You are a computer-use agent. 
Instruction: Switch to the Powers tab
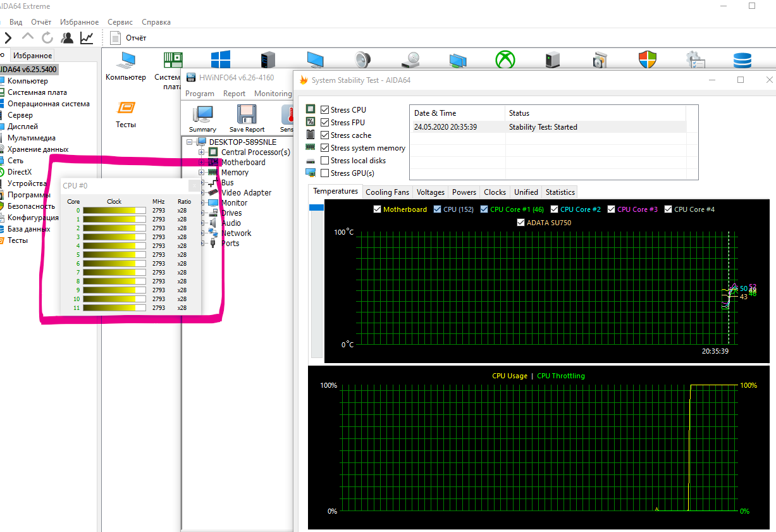(x=464, y=192)
